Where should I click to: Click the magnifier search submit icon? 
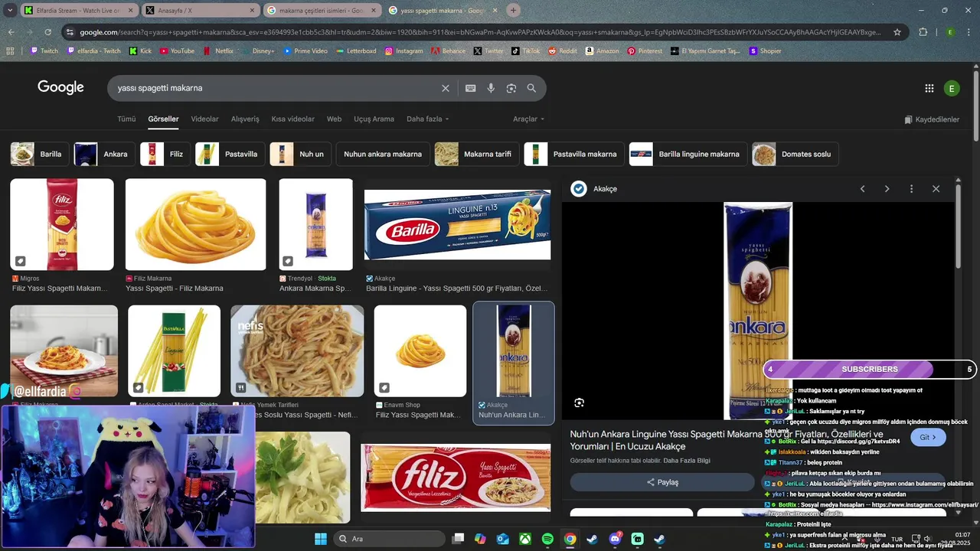pos(531,88)
